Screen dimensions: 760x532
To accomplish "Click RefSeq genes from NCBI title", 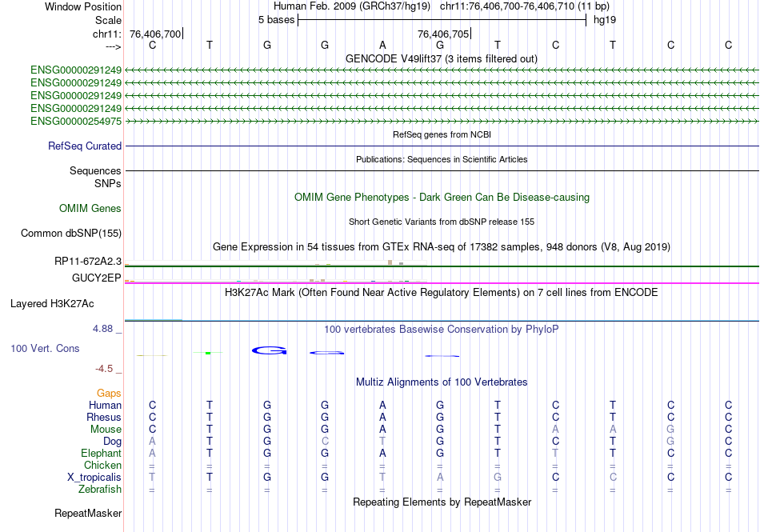I will (442, 134).
